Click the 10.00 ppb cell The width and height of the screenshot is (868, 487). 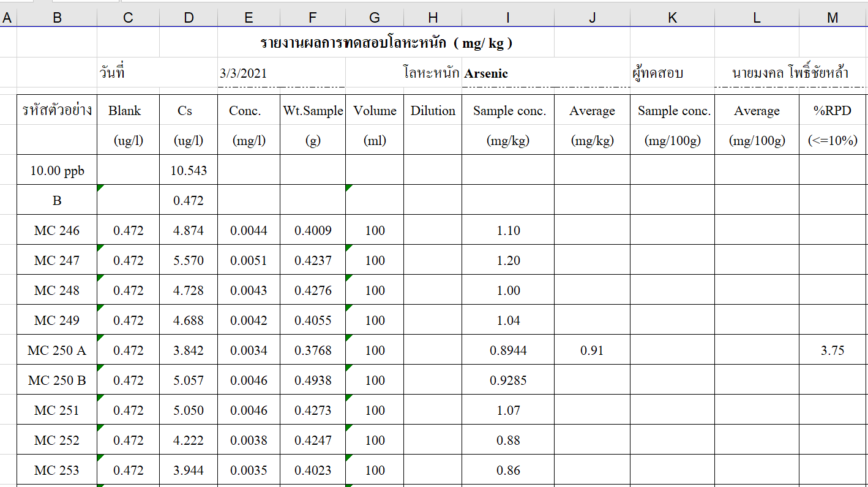click(x=57, y=170)
